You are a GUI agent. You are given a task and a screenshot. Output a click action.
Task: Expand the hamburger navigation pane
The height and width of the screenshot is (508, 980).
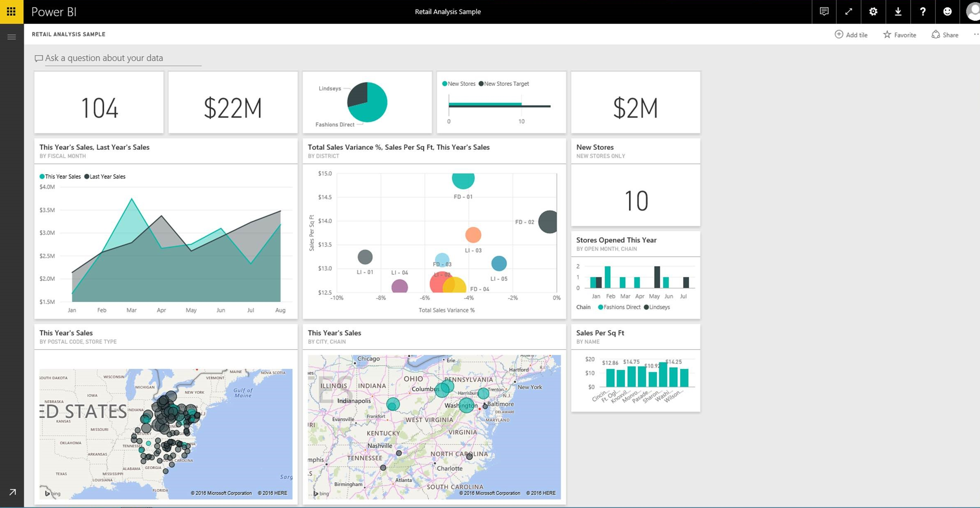pos(12,37)
